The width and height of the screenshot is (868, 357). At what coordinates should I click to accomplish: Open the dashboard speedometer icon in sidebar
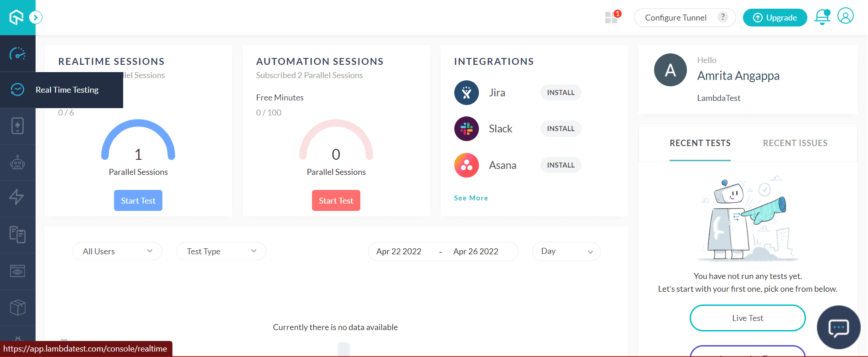[x=17, y=54]
